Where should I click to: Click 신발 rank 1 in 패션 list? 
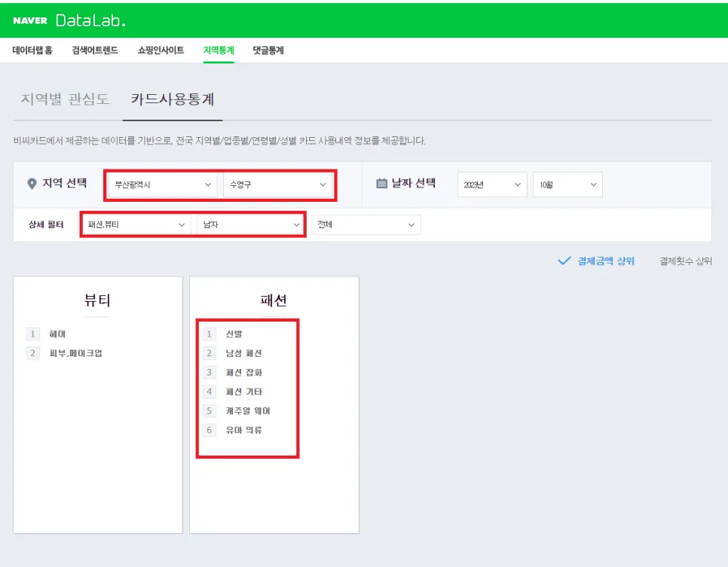pos(234,334)
